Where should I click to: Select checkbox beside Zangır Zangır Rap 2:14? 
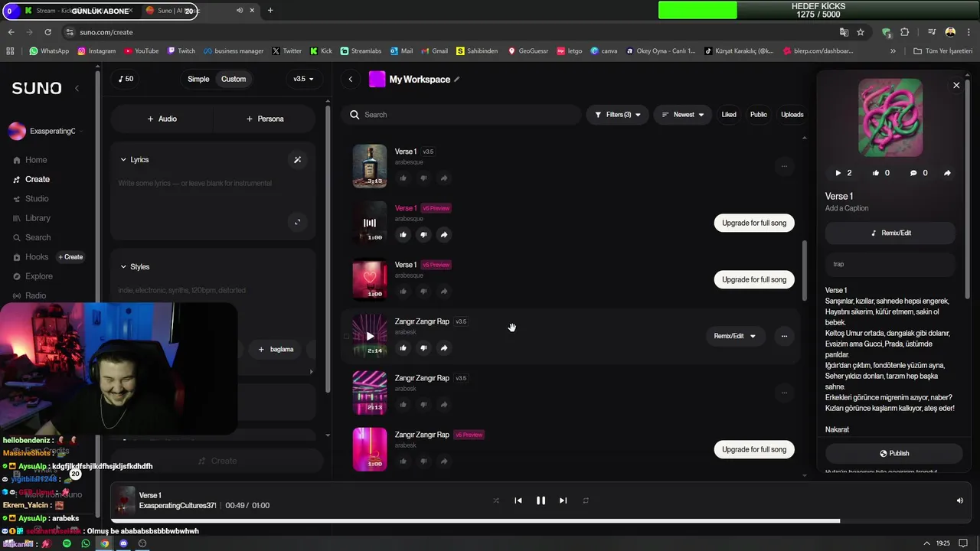(x=346, y=336)
